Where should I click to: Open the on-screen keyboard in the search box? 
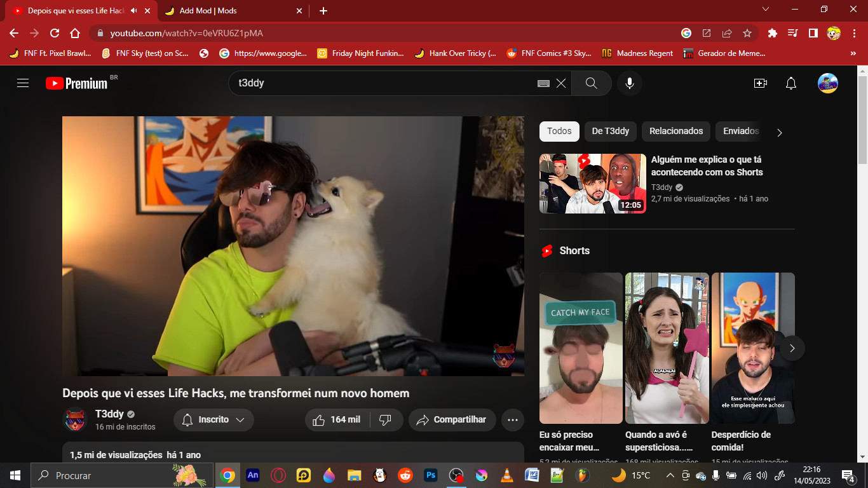click(x=543, y=83)
